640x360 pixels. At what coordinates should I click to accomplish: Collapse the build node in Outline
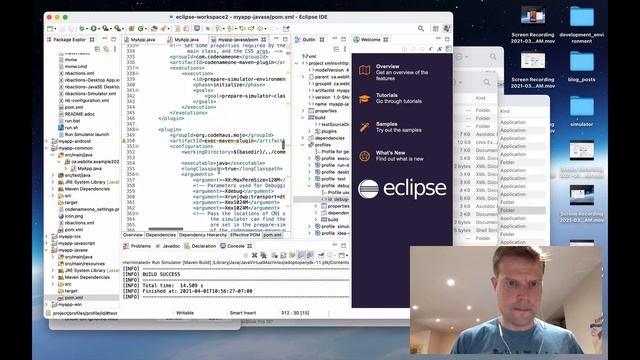pos(303,118)
